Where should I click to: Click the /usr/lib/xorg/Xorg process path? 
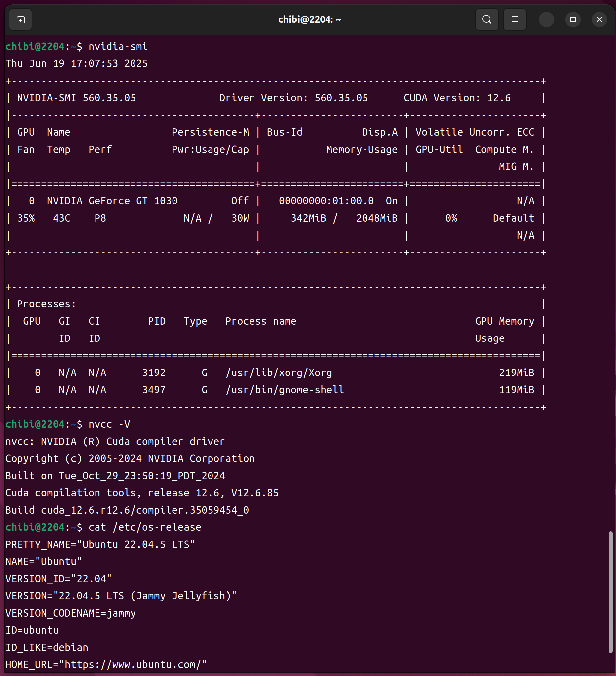pyautogui.click(x=279, y=373)
